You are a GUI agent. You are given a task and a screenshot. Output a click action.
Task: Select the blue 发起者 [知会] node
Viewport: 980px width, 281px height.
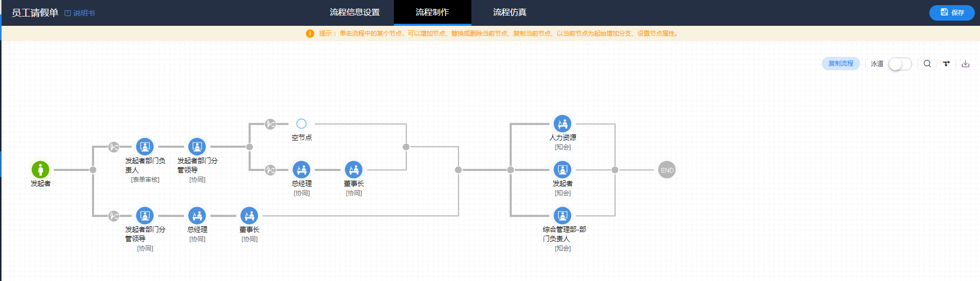pos(562,169)
